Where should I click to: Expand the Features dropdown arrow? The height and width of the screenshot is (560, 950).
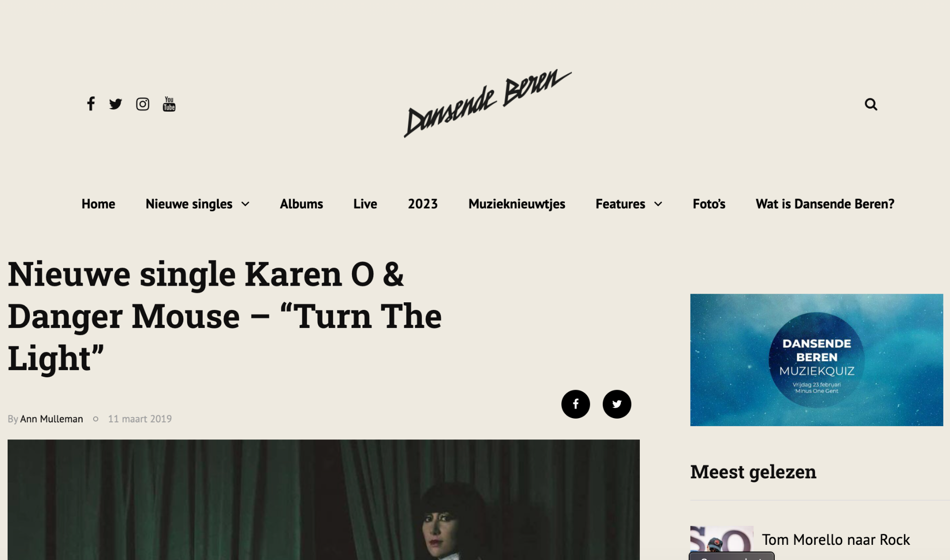click(658, 204)
